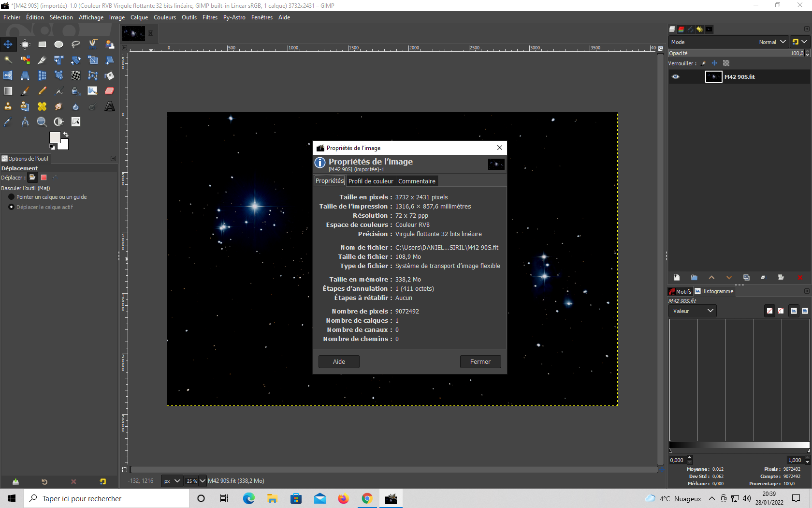The height and width of the screenshot is (508, 812).
Task: Open the Couleurs menu
Action: click(x=165, y=17)
